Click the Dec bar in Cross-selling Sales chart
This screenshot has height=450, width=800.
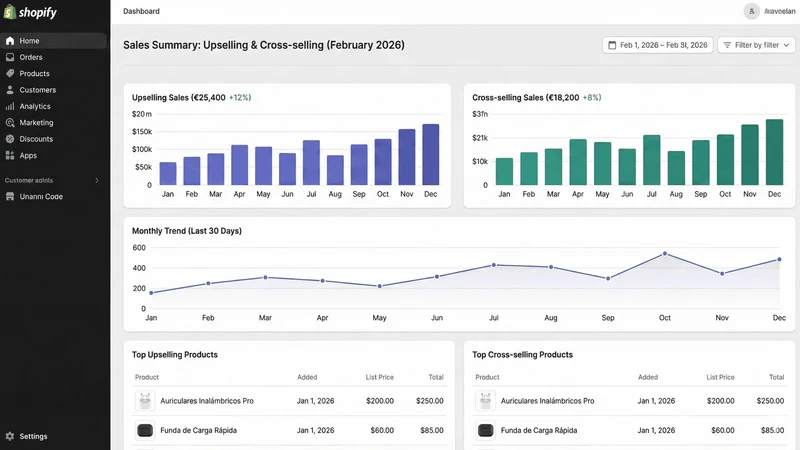coord(774,152)
